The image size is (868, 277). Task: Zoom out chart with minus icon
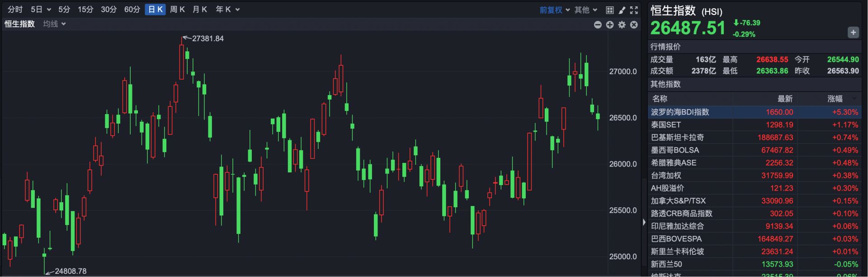coord(598,25)
